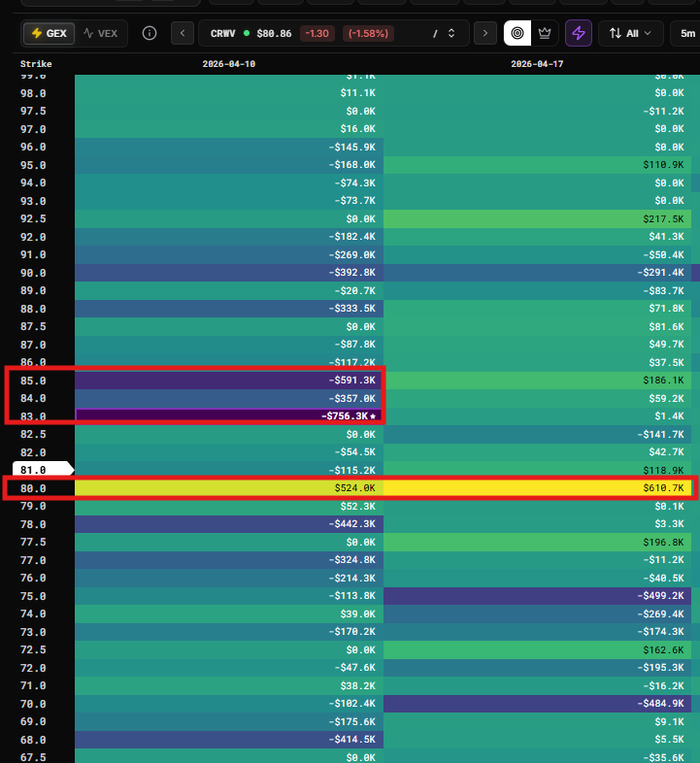The height and width of the screenshot is (763, 700).
Task: Select the 5m interval button
Action: coord(686,34)
